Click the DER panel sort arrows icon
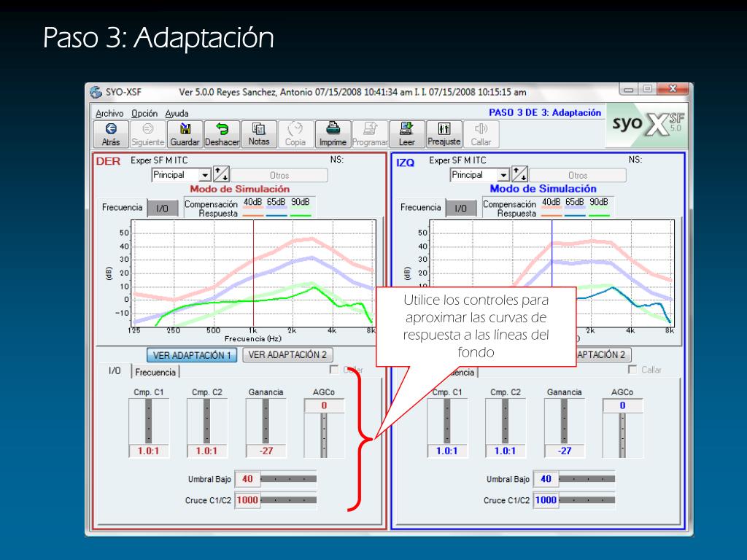This screenshot has width=747, height=560. (x=221, y=174)
